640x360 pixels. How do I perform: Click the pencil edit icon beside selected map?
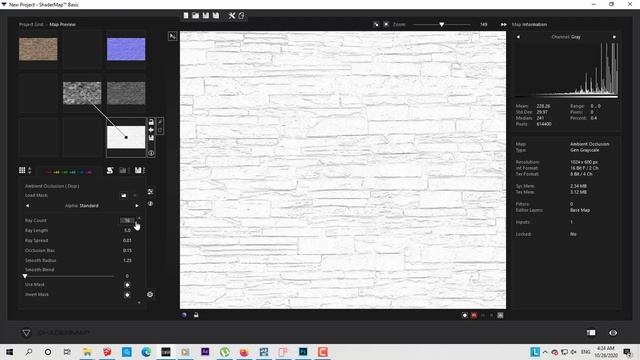click(160, 122)
